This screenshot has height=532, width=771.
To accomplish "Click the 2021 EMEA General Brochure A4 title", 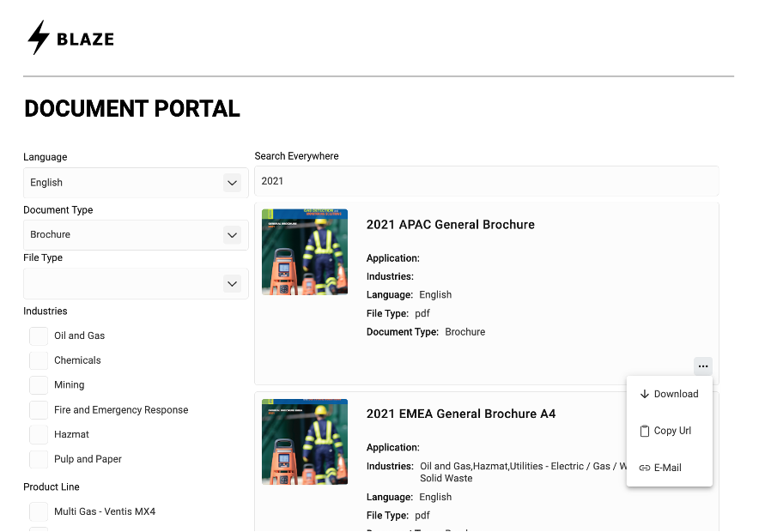I will click(461, 414).
